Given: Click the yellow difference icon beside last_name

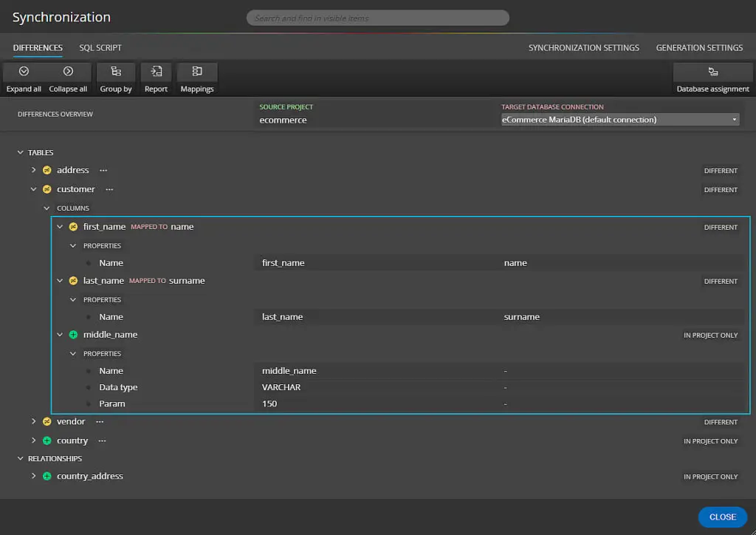Looking at the screenshot, I should [x=73, y=281].
